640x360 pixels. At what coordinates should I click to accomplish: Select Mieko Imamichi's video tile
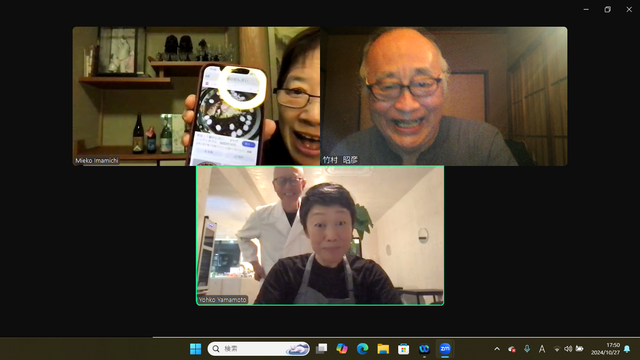click(196, 96)
